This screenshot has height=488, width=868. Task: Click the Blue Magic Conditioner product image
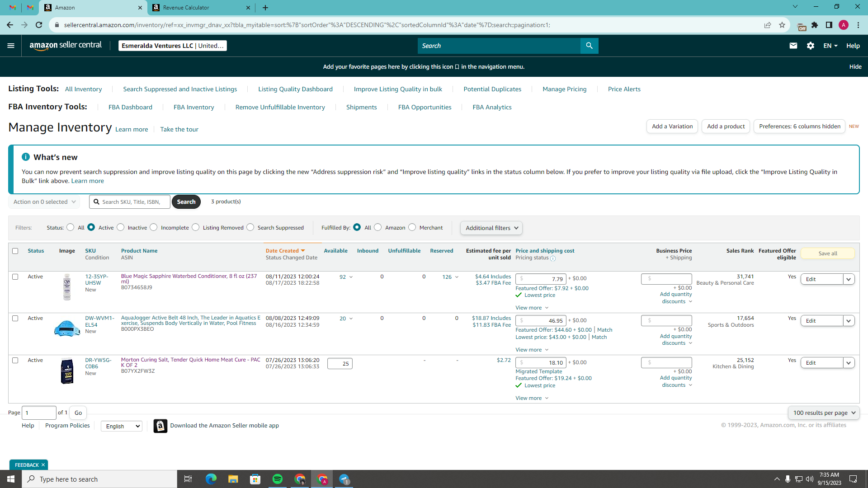(67, 287)
